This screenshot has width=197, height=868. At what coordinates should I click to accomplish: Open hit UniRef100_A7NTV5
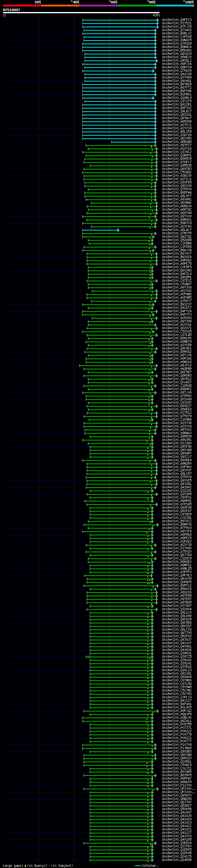[176, 233]
